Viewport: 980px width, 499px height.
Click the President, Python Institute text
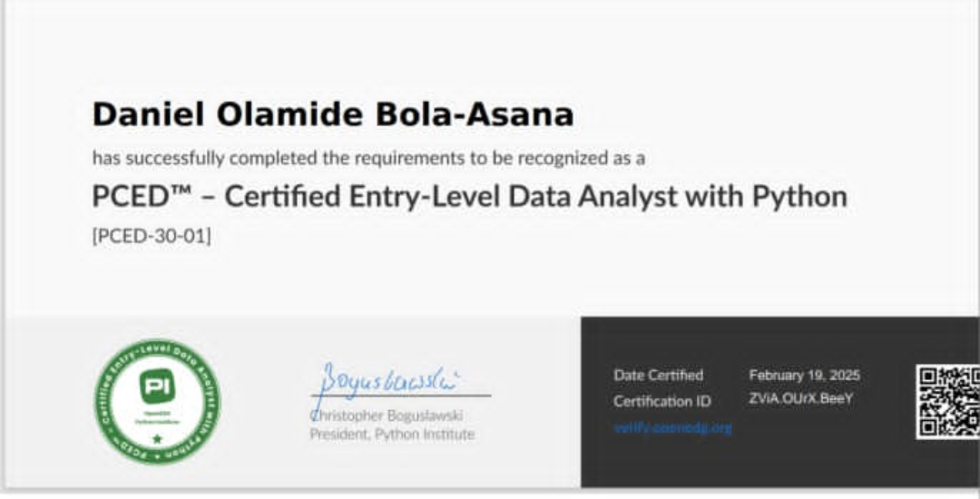[392, 434]
